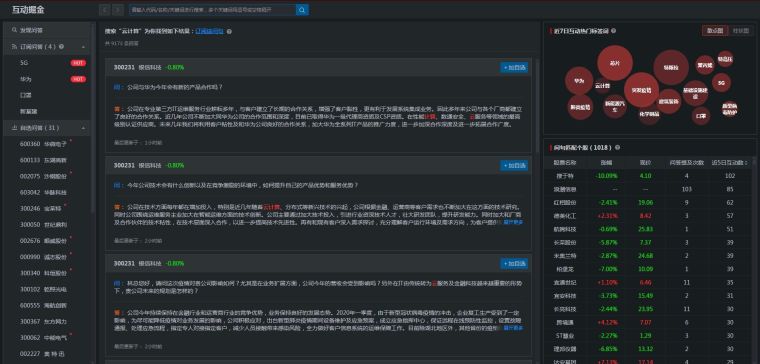Click the 25.83 price cell
The height and width of the screenshot is (364, 760).
(646, 229)
